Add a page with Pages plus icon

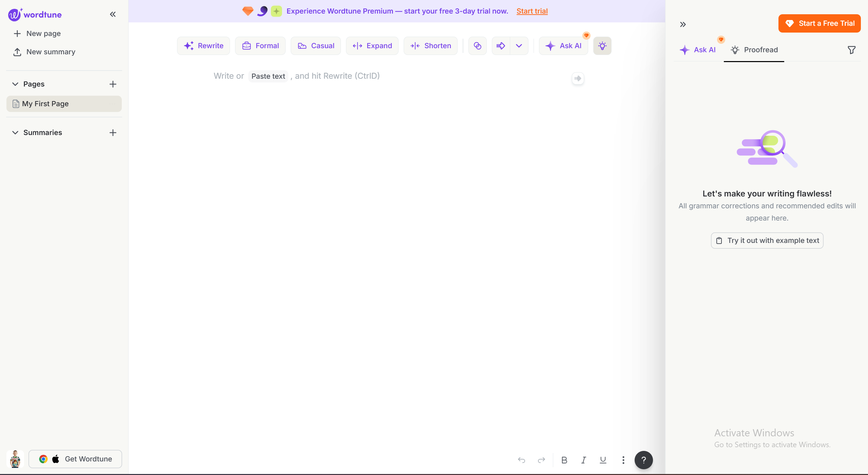tap(113, 84)
